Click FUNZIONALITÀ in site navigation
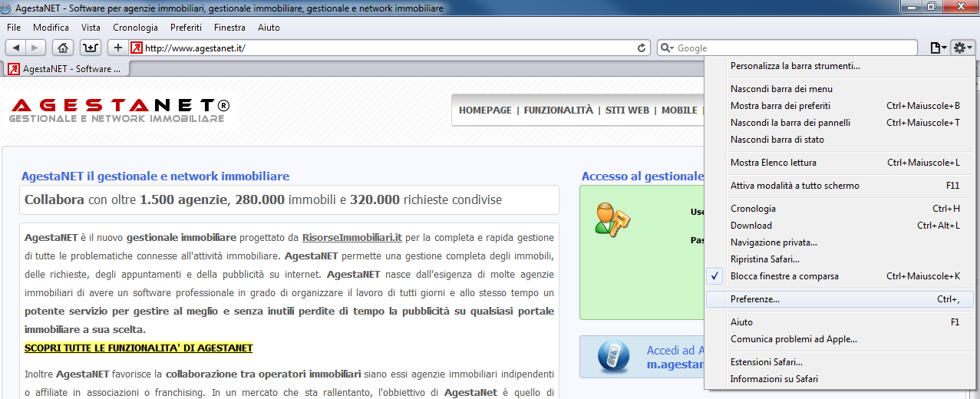980x399 pixels. coord(559,110)
